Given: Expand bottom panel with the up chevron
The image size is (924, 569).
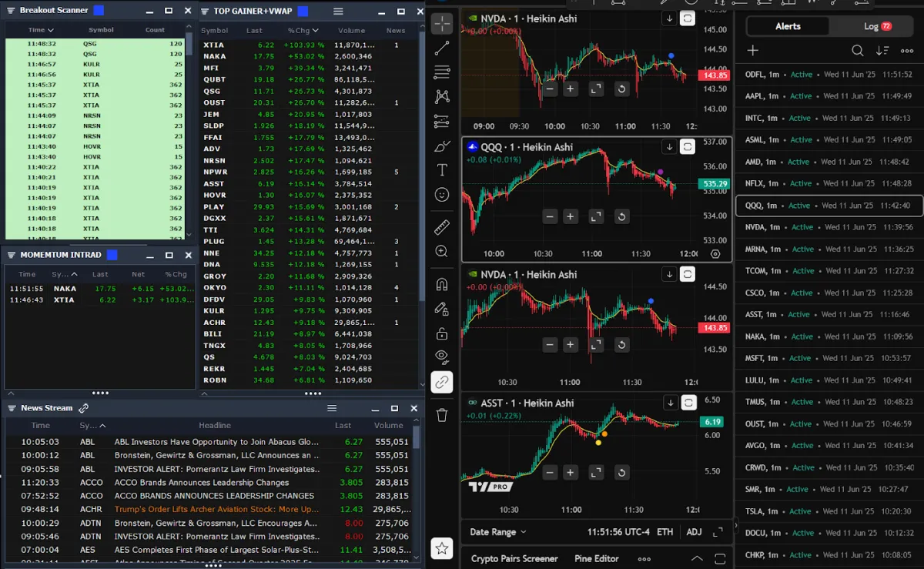Looking at the screenshot, I should (x=697, y=559).
